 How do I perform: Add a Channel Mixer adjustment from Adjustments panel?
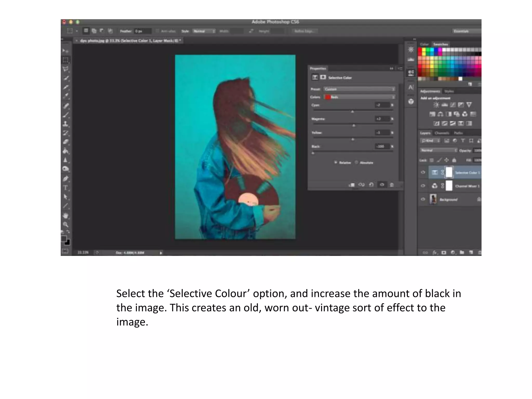click(x=465, y=114)
